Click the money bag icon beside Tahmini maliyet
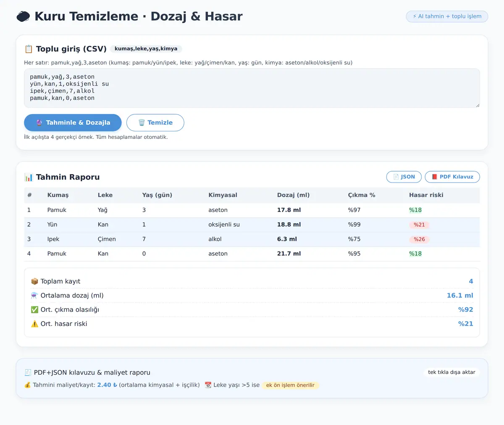Image resolution: width=504 pixels, height=425 pixels. click(x=28, y=385)
